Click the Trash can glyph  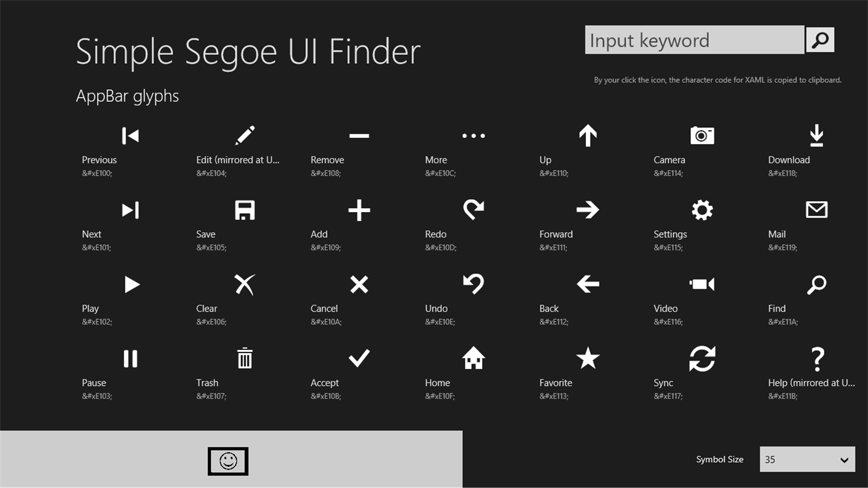[x=245, y=358]
